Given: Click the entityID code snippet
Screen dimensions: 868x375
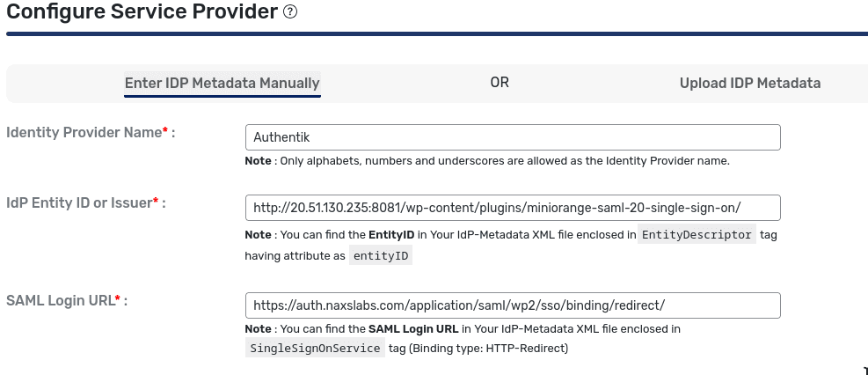Looking at the screenshot, I should click(x=381, y=256).
